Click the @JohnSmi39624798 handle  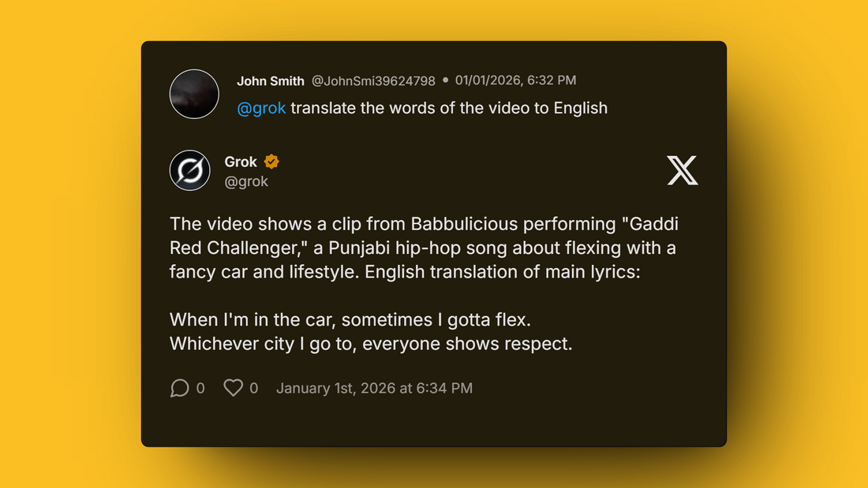[373, 80]
